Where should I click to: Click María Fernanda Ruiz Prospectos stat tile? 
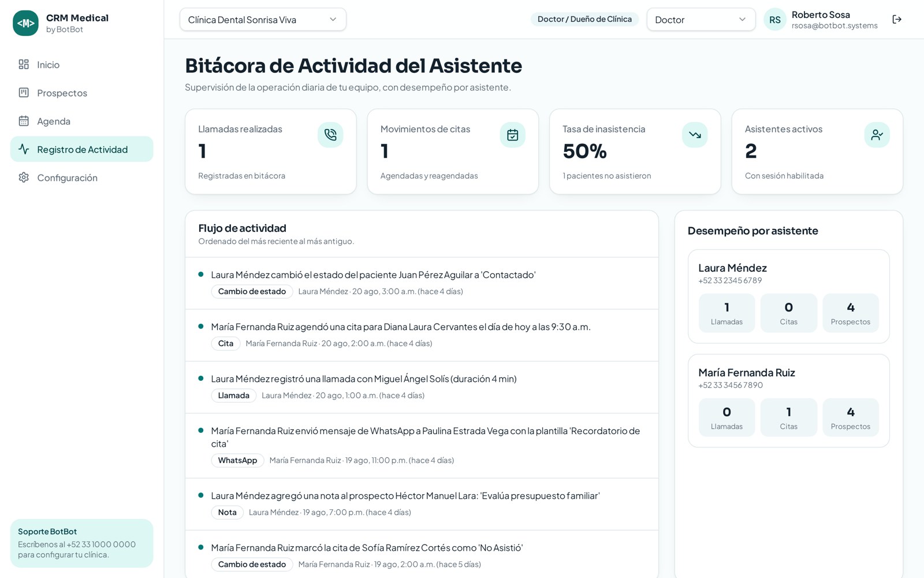point(850,417)
